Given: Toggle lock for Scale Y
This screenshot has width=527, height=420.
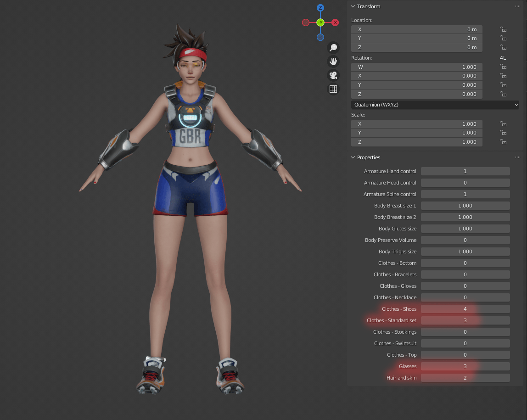Looking at the screenshot, I should coord(503,133).
